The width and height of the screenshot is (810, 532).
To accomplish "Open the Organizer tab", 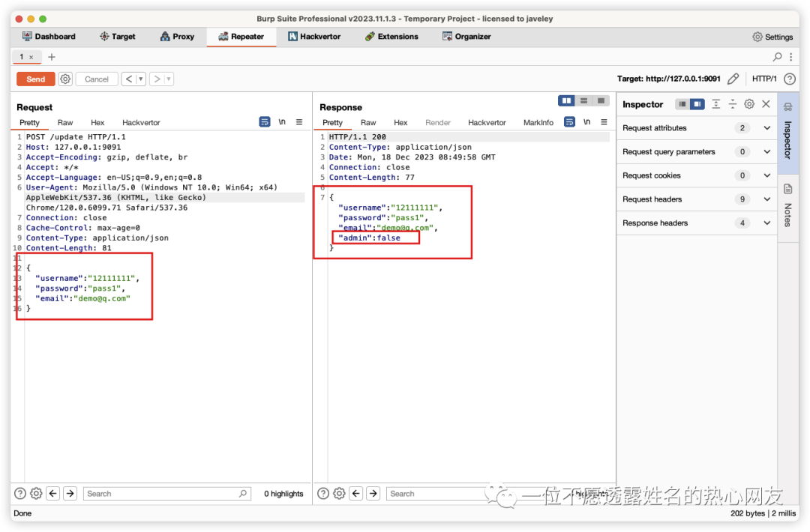I will pyautogui.click(x=466, y=37).
